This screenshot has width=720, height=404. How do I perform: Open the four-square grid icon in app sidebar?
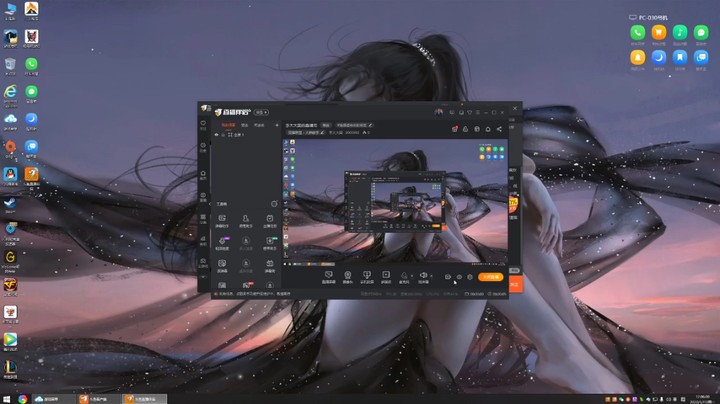click(203, 217)
